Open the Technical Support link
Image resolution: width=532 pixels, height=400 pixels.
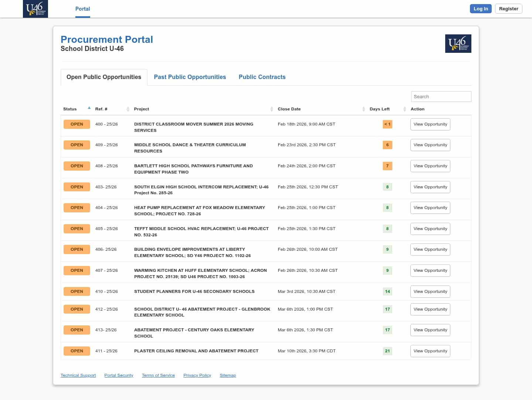point(78,376)
